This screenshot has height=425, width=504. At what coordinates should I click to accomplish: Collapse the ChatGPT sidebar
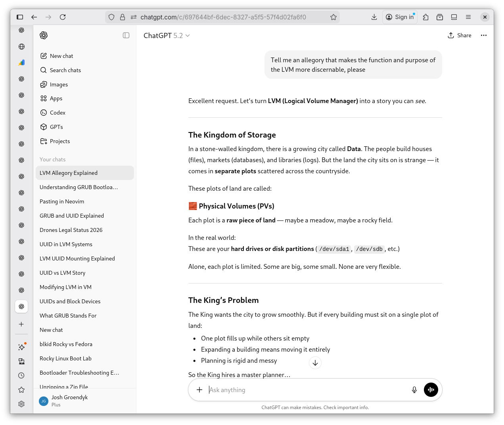[x=126, y=35]
